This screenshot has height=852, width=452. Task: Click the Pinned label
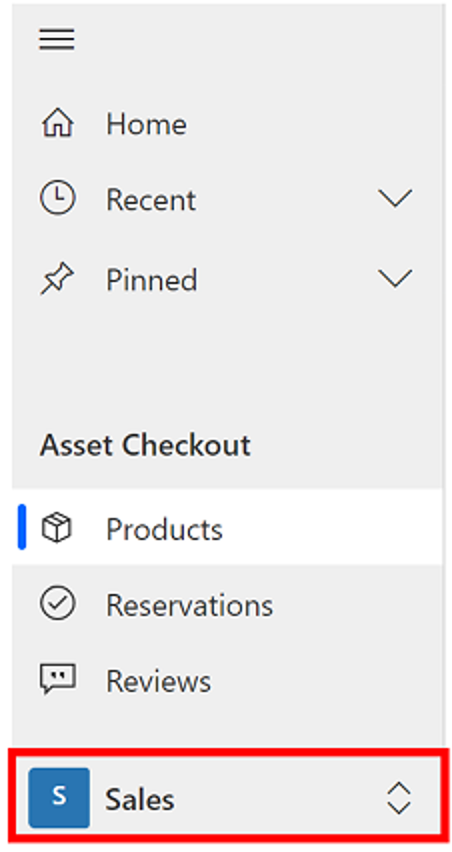[x=152, y=280]
